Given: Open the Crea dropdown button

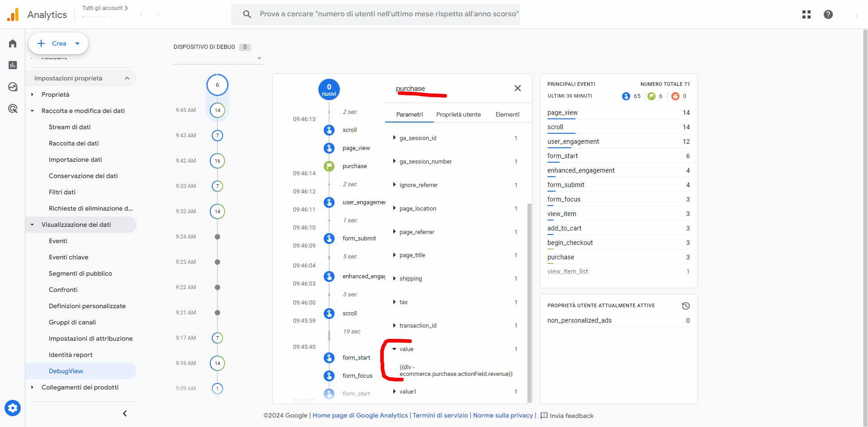Looking at the screenshot, I should 58,43.
